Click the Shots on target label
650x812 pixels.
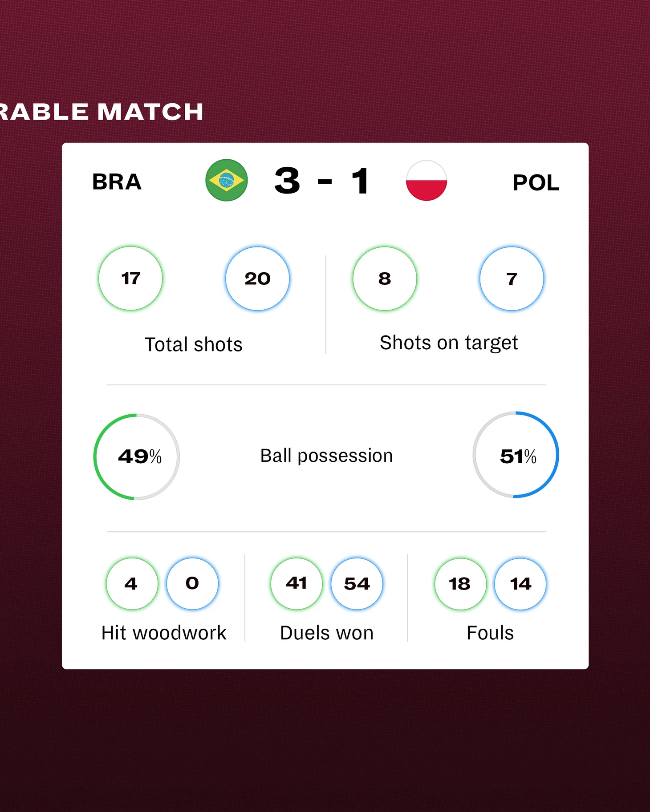pyautogui.click(x=449, y=343)
